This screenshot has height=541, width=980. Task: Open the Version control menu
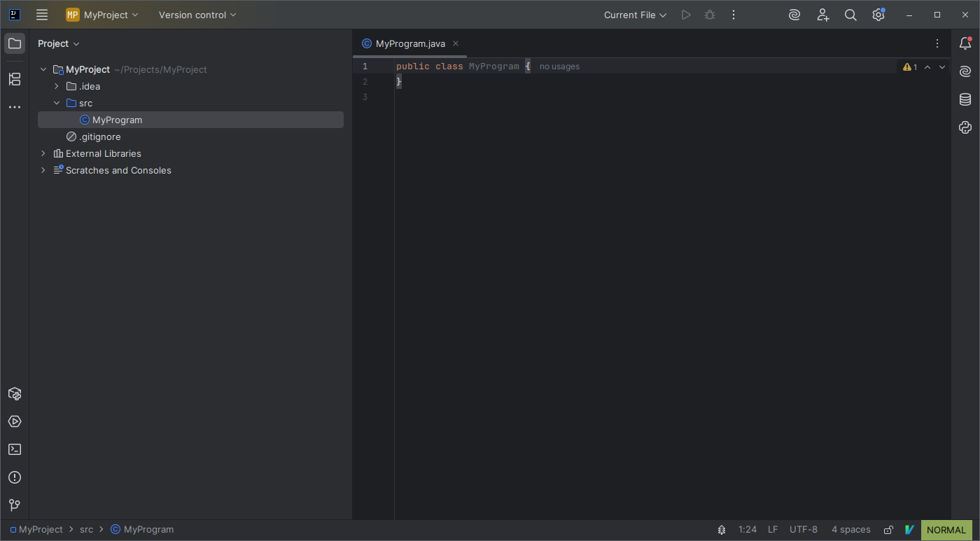click(x=197, y=15)
